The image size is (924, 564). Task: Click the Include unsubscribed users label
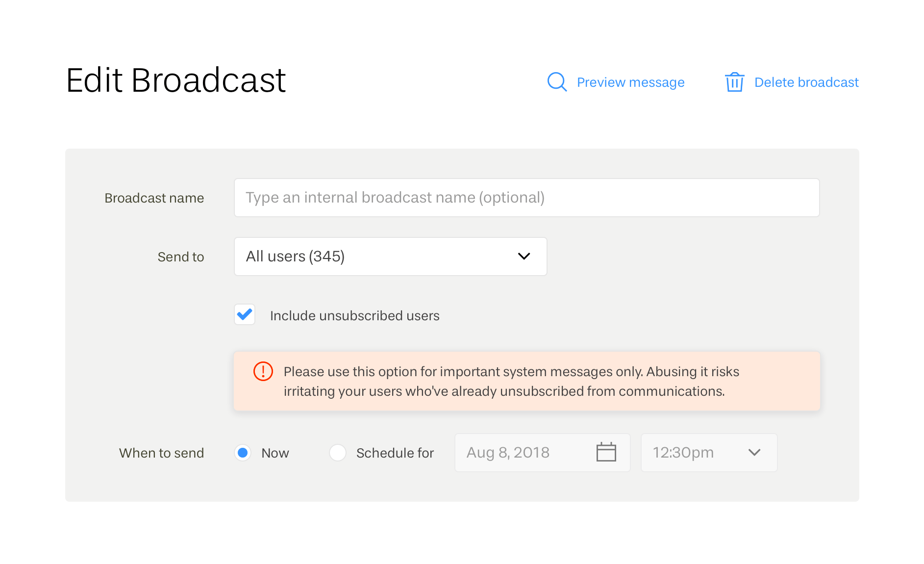click(354, 316)
